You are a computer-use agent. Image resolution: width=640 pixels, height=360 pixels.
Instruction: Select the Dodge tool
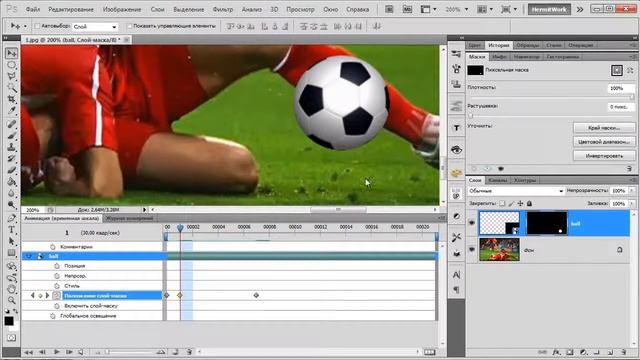pyautogui.click(x=11, y=204)
